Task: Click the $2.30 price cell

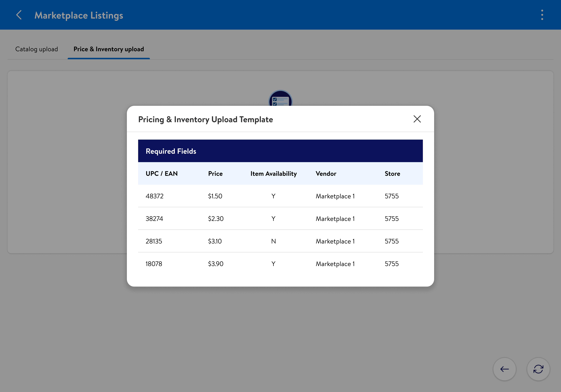Action: [x=215, y=219]
